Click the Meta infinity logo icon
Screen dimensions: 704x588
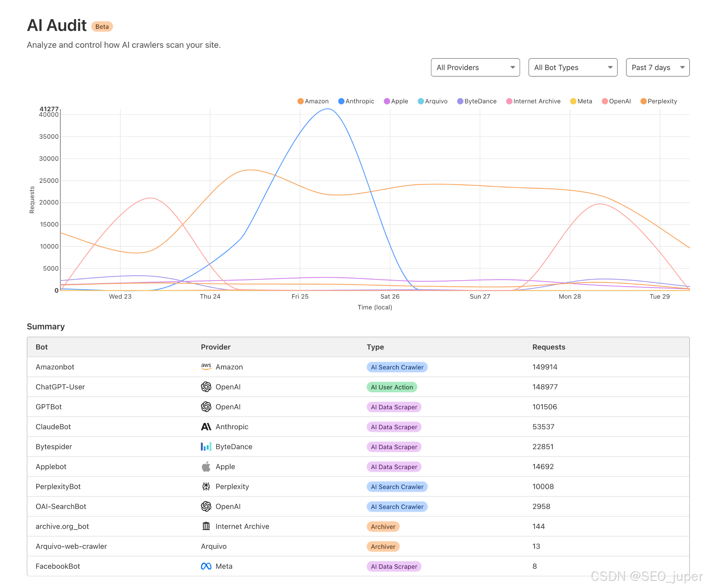pos(206,566)
